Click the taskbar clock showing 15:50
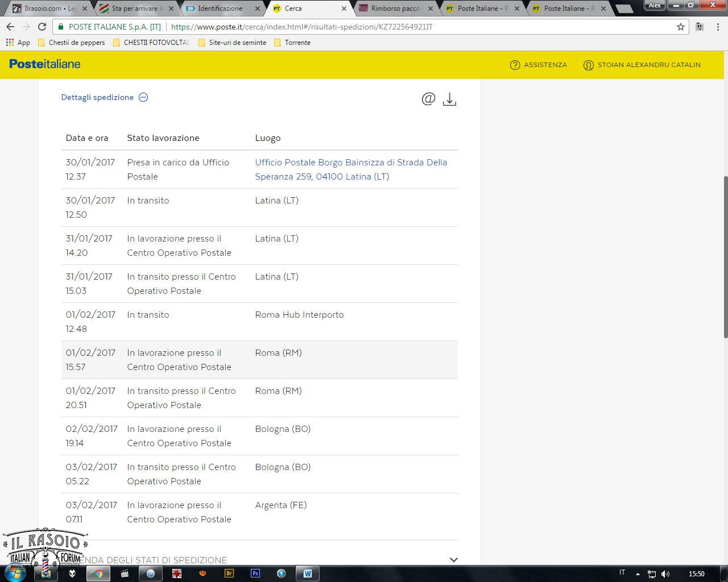Image resolution: width=728 pixels, height=582 pixels. [x=696, y=574]
